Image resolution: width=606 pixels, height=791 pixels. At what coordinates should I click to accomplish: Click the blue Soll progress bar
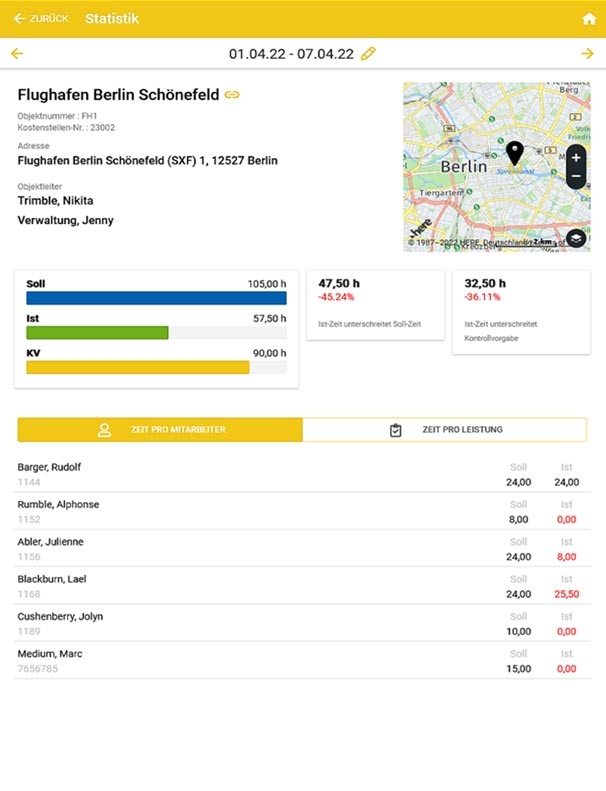coord(156,298)
